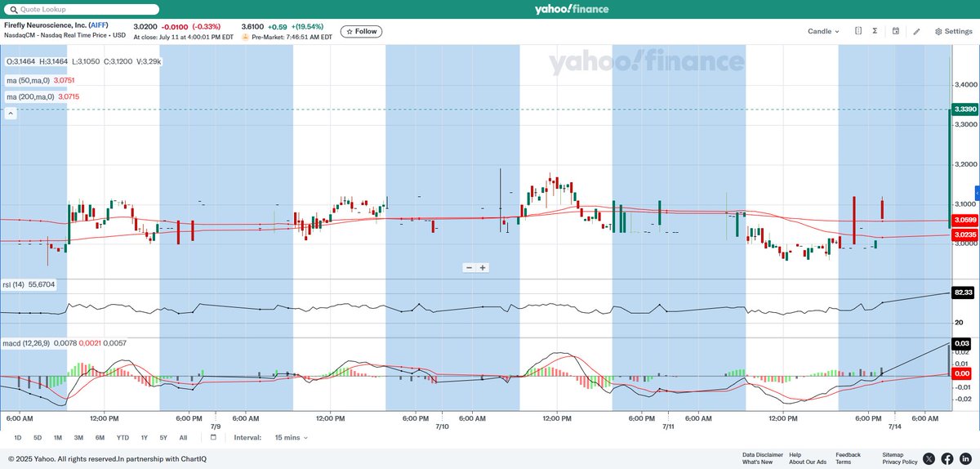Viewport: 980px width, 469px height.
Task: Open What's New link
Action: (x=757, y=462)
